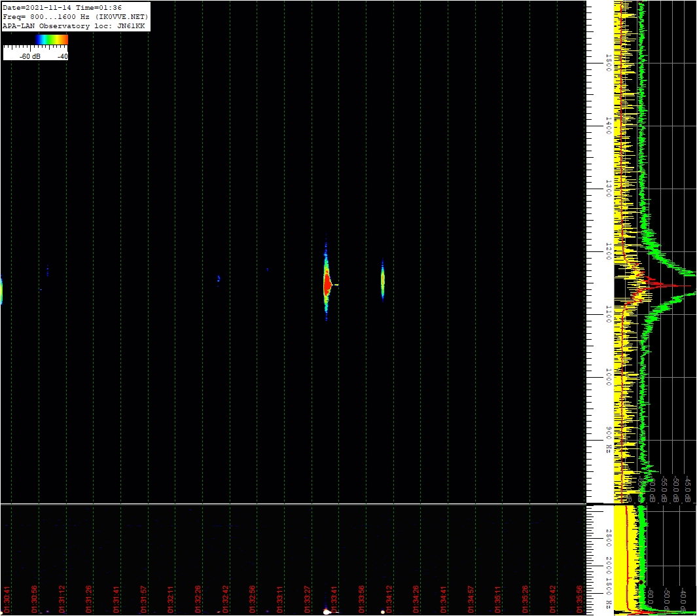Viewport: 697px width, 616px height.
Task: Click the 01:34:26 time label
Action: point(416,599)
